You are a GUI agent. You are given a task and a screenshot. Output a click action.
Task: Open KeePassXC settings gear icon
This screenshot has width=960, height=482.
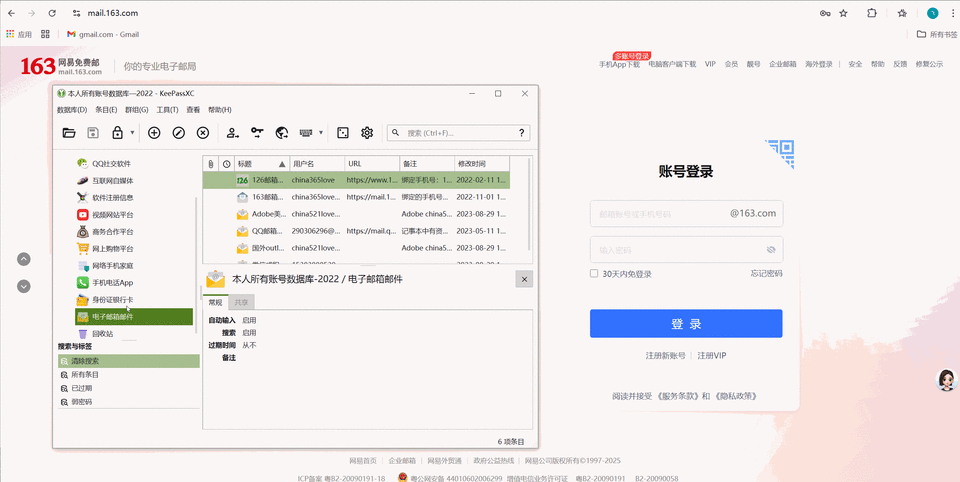(367, 132)
